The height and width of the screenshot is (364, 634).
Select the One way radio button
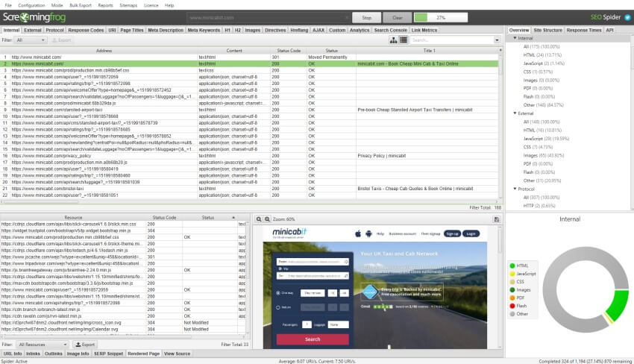279,294
